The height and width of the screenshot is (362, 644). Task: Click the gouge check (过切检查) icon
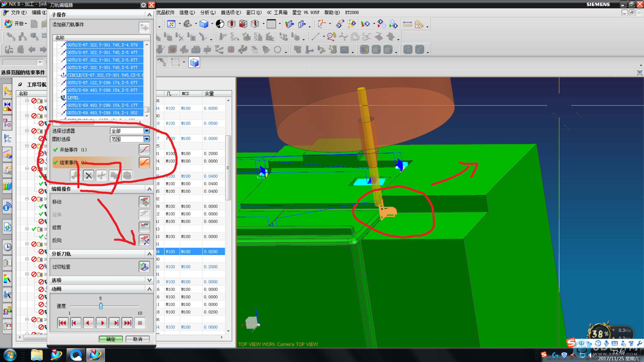144,267
